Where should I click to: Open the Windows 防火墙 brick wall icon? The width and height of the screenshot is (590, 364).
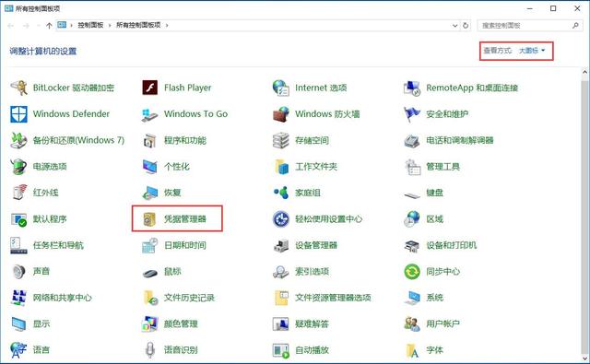[280, 114]
